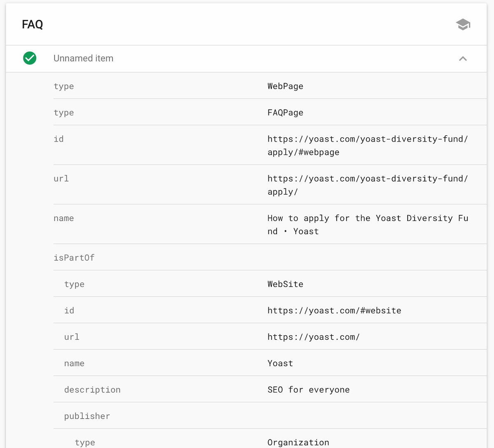Viewport: 494px width, 448px height.
Task: Click the yoast.com/#website id value
Action: tap(334, 311)
